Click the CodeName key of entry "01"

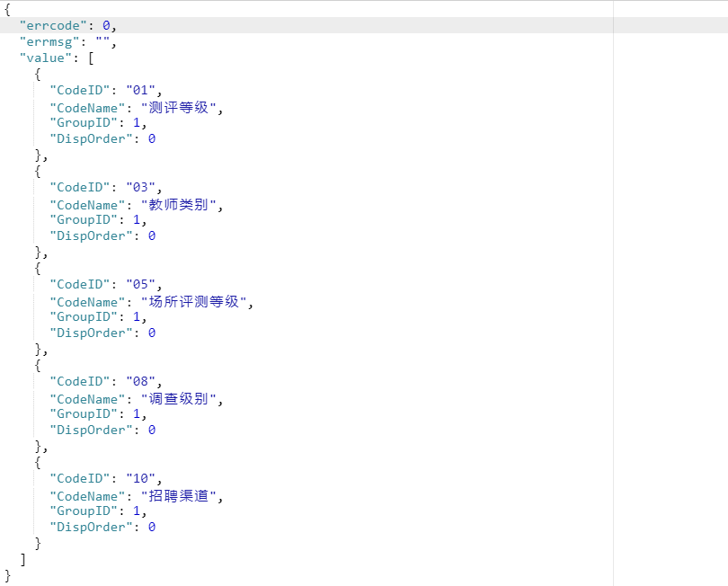87,108
